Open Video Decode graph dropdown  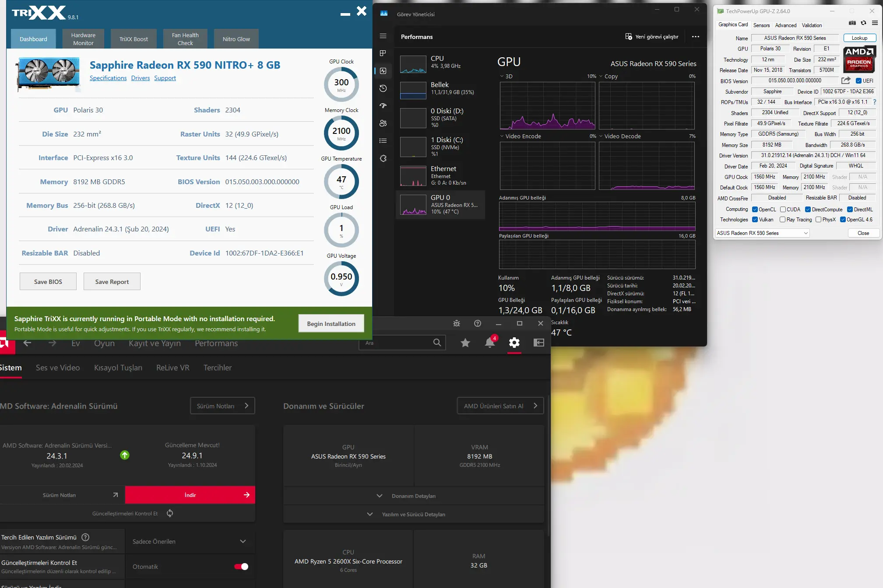click(x=601, y=136)
